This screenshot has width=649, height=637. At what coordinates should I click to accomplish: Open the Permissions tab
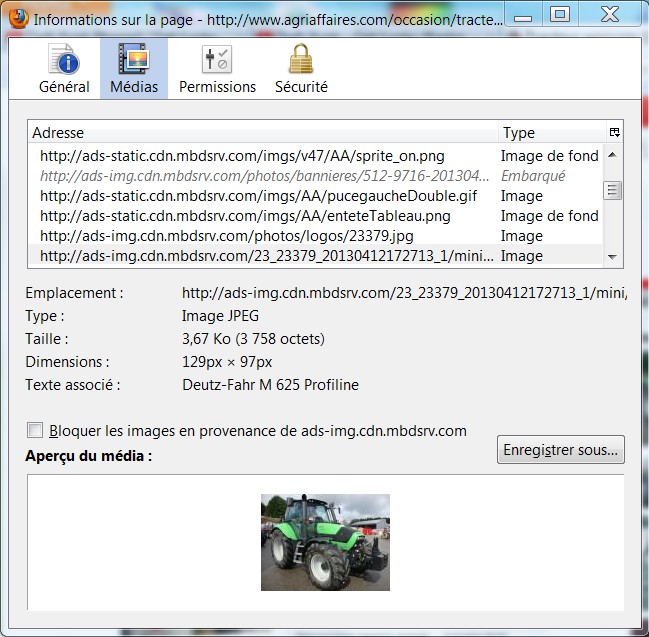(217, 69)
